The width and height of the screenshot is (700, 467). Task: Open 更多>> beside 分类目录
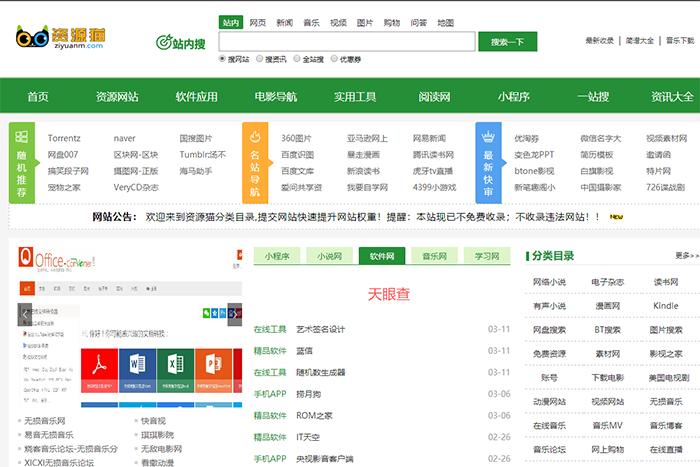coord(687,256)
